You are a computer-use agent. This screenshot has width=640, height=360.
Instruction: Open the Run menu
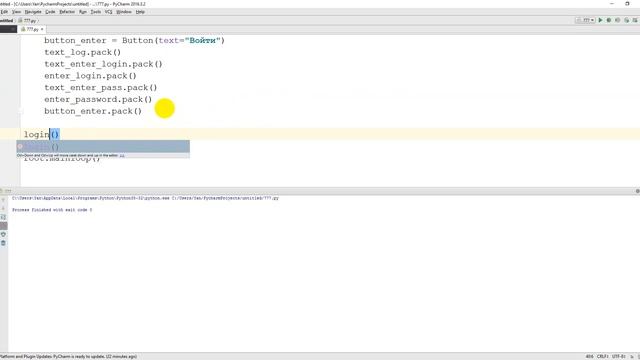(x=83, y=12)
